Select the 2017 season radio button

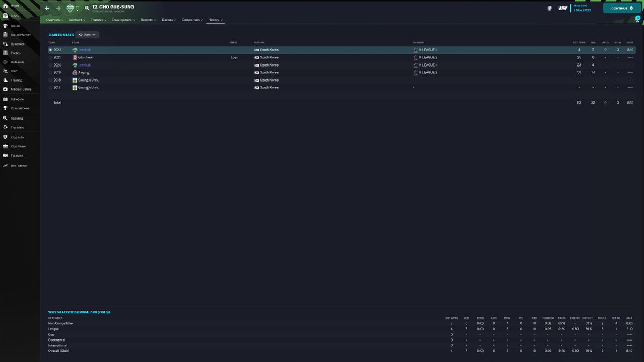click(50, 87)
